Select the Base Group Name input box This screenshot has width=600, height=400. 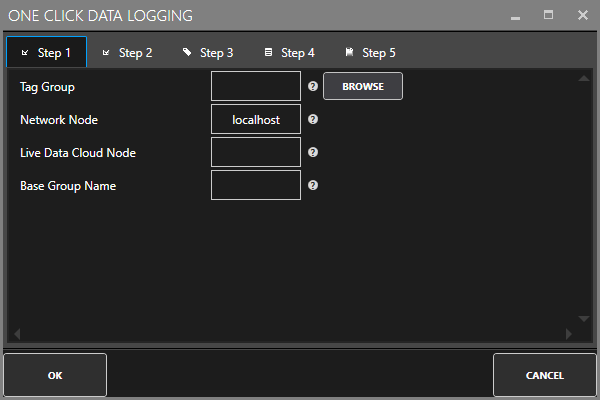click(x=256, y=186)
